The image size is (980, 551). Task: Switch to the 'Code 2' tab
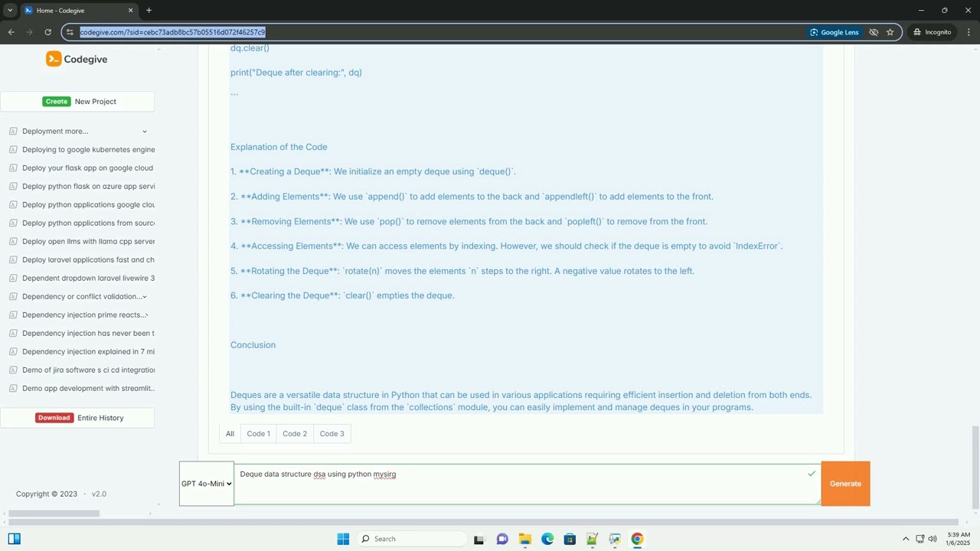(295, 434)
